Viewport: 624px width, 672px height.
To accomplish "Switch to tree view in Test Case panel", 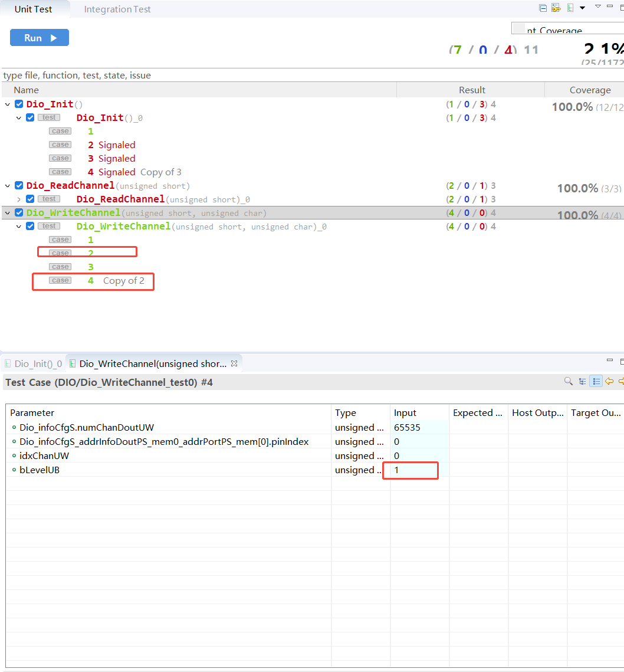I will click(x=583, y=382).
